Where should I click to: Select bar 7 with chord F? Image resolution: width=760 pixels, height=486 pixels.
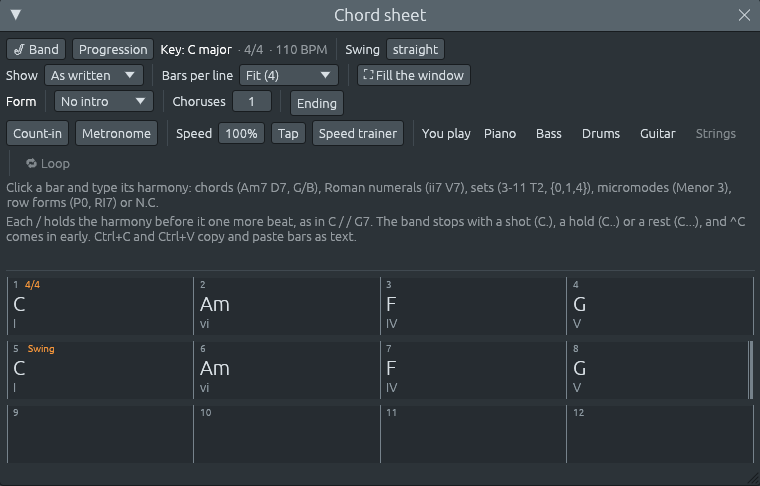click(x=473, y=370)
